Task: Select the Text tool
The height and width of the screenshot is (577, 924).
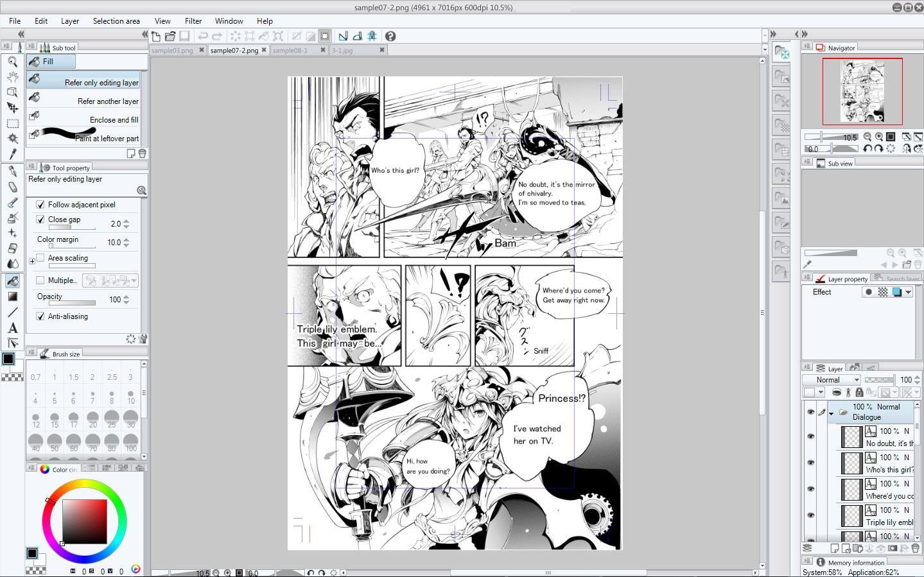Action: point(12,328)
